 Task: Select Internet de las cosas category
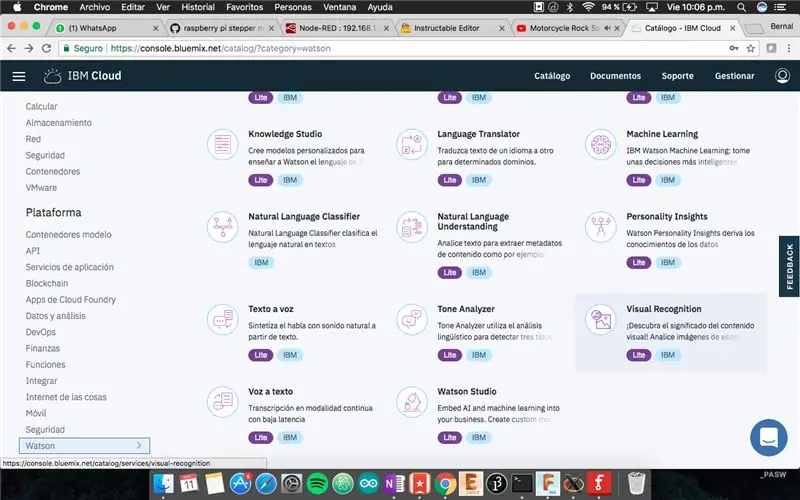(66, 397)
